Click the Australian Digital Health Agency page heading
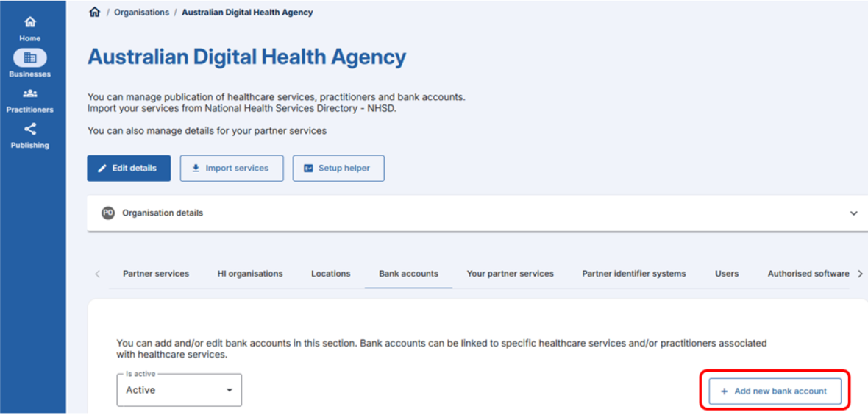The width and height of the screenshot is (868, 415). pyautogui.click(x=247, y=57)
